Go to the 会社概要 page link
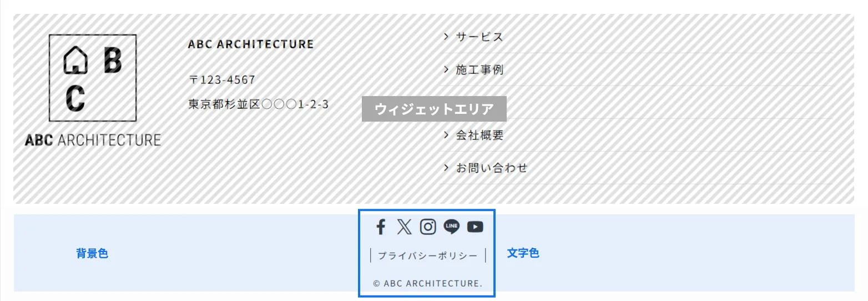The width and height of the screenshot is (868, 301). (480, 135)
